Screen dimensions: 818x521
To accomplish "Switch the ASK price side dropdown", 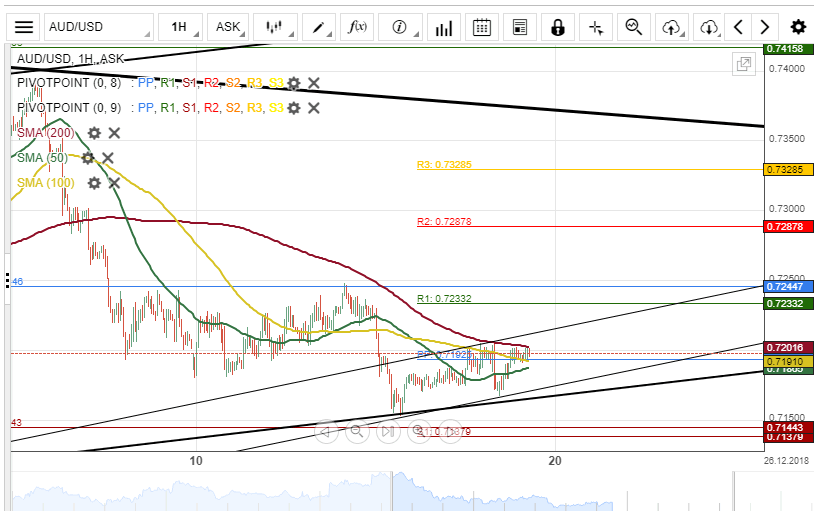I will 228,27.
